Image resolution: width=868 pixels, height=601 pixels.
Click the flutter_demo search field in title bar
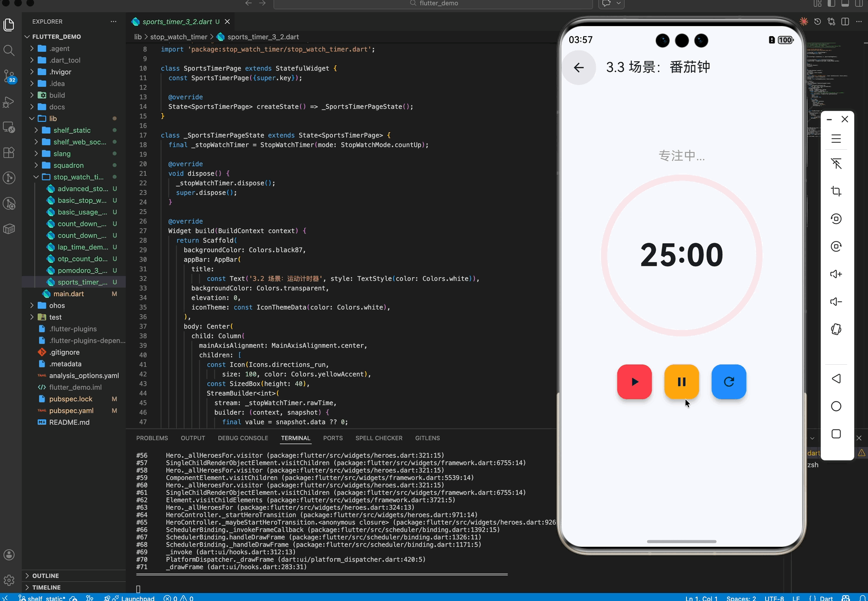coord(433,4)
